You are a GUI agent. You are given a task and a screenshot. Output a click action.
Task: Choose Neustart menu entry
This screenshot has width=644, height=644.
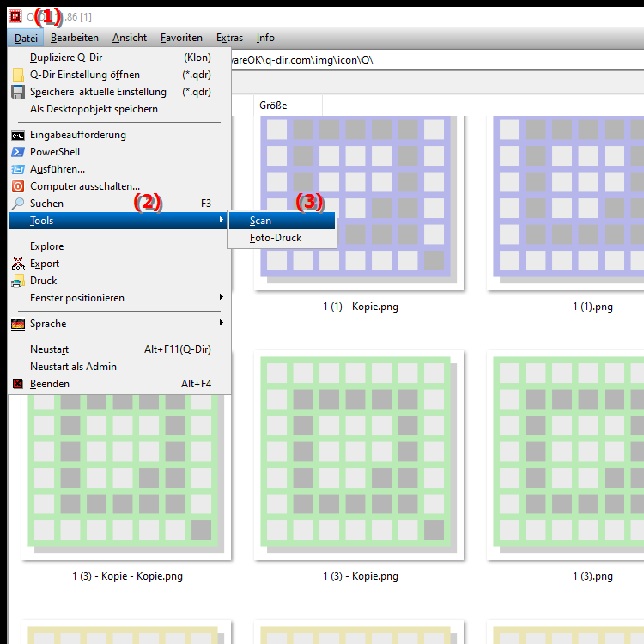coord(119,349)
